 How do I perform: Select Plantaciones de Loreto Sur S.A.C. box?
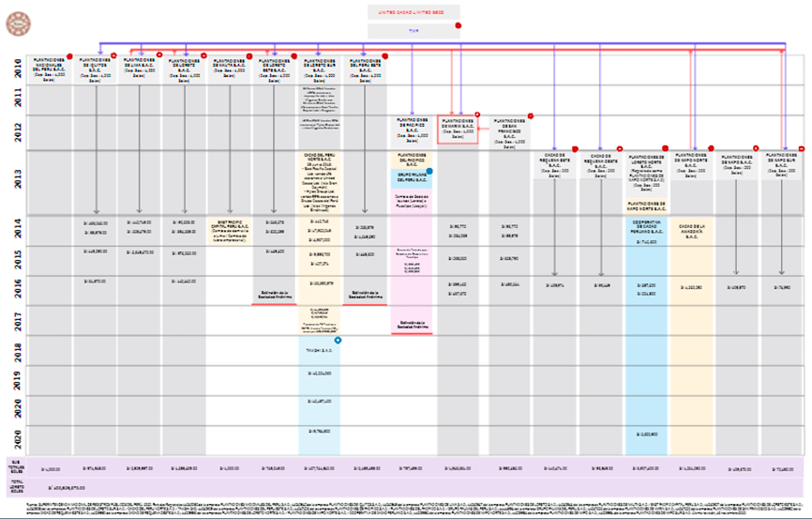[x=320, y=69]
